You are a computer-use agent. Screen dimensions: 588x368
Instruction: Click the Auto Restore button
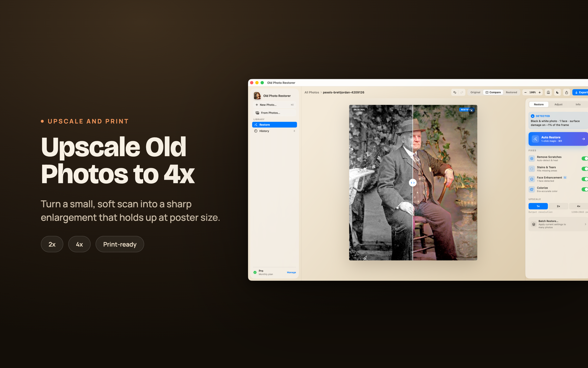coord(558,139)
